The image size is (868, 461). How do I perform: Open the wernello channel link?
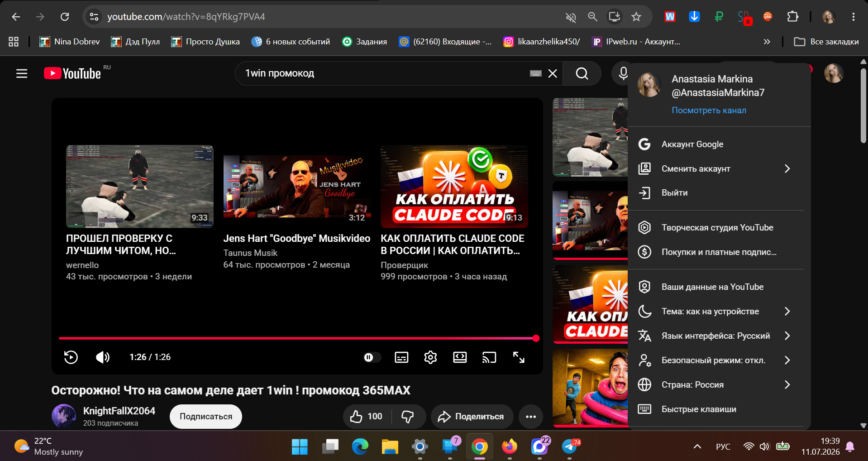(82, 265)
